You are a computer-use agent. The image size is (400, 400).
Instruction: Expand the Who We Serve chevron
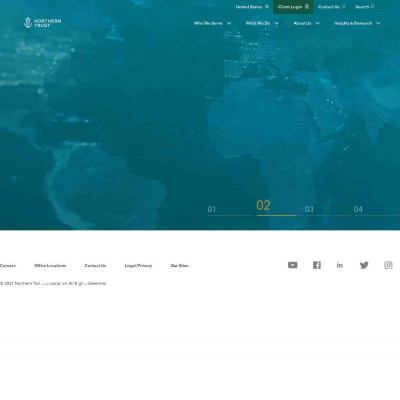[229, 23]
